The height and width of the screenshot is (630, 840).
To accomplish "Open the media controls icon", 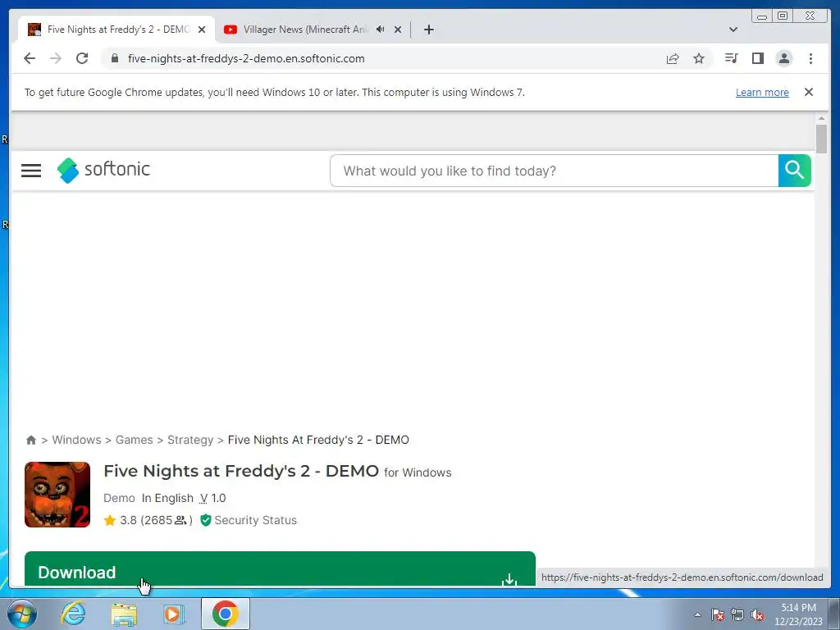I will pos(731,58).
